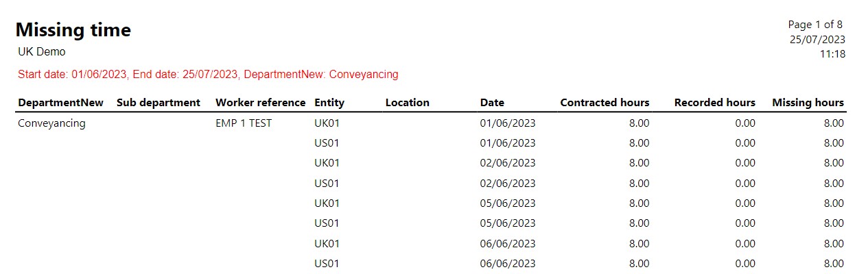
Task: Click the Entity column header
Action: [329, 103]
